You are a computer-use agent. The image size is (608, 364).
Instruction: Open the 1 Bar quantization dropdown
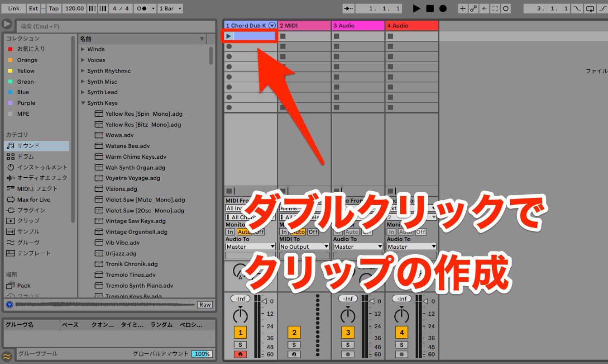coord(171,9)
